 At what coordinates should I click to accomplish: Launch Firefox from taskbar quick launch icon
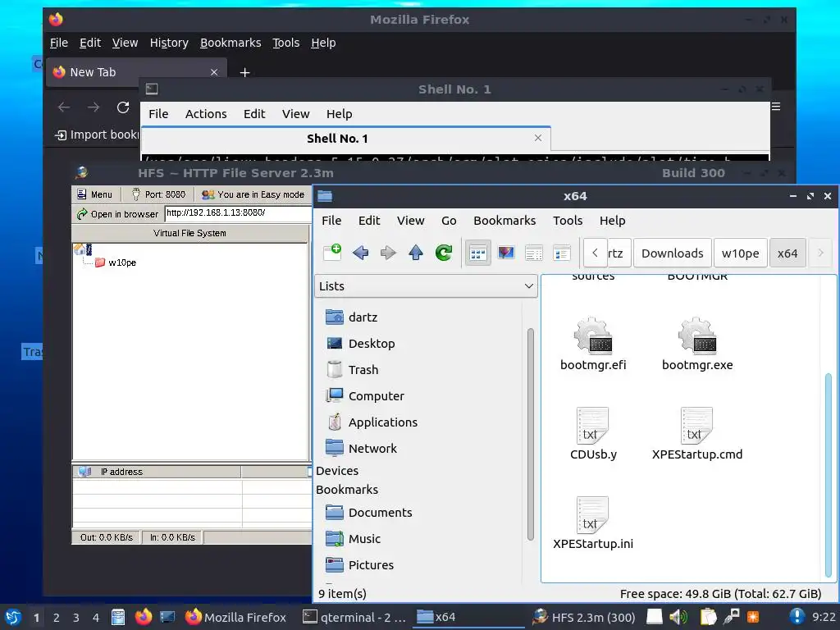(x=143, y=617)
